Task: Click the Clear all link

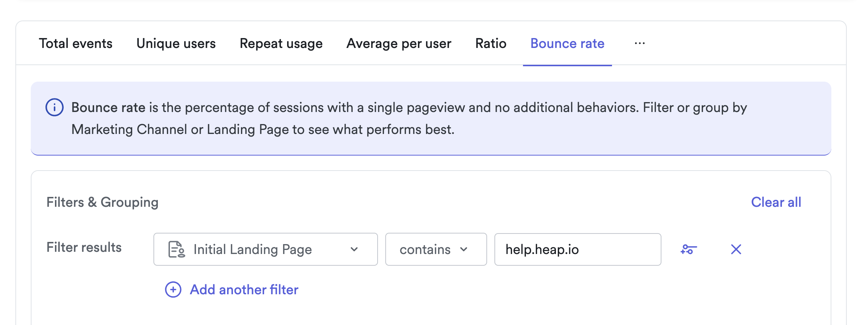Action: tap(776, 202)
